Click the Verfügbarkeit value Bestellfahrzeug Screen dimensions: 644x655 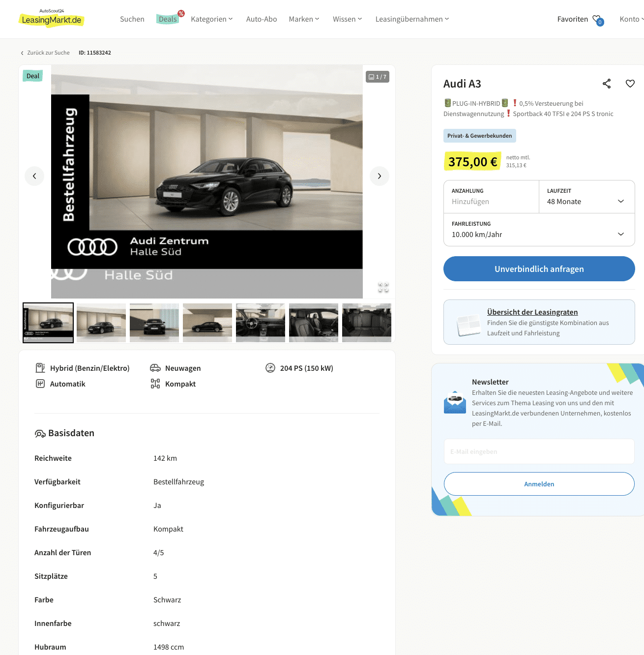tap(178, 482)
